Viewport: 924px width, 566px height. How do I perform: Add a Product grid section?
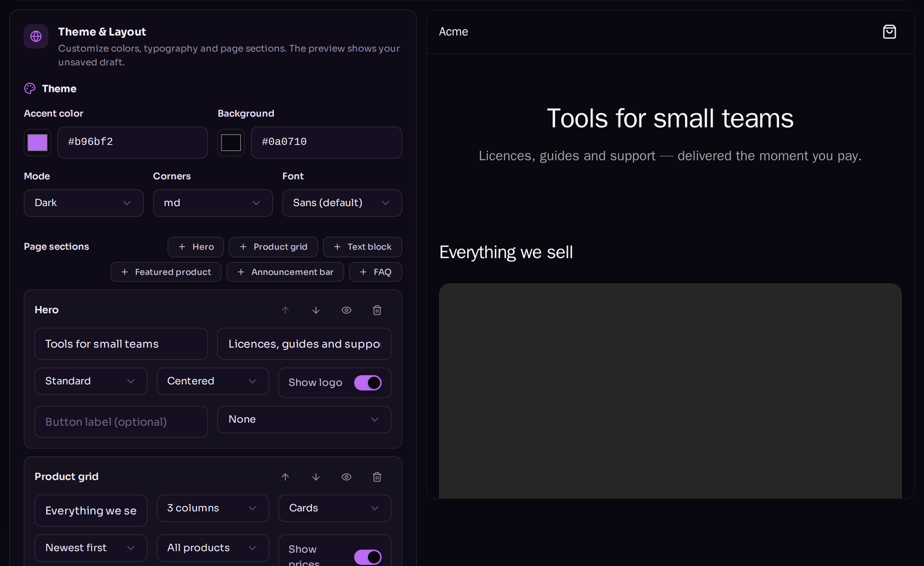[x=274, y=247]
